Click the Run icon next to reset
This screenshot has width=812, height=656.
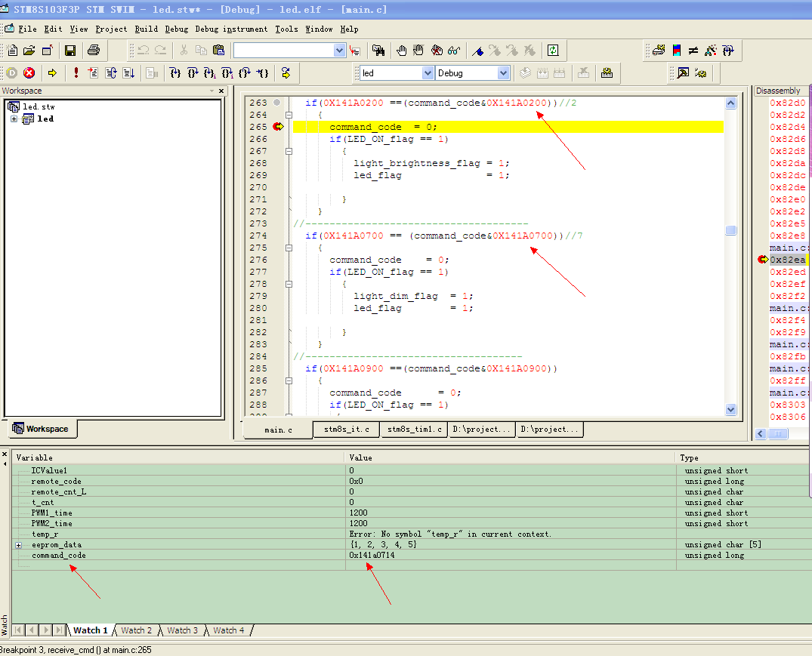click(93, 73)
